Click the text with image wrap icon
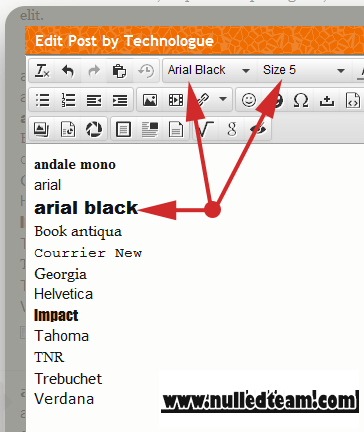This screenshot has width=364, height=432. coord(150,129)
